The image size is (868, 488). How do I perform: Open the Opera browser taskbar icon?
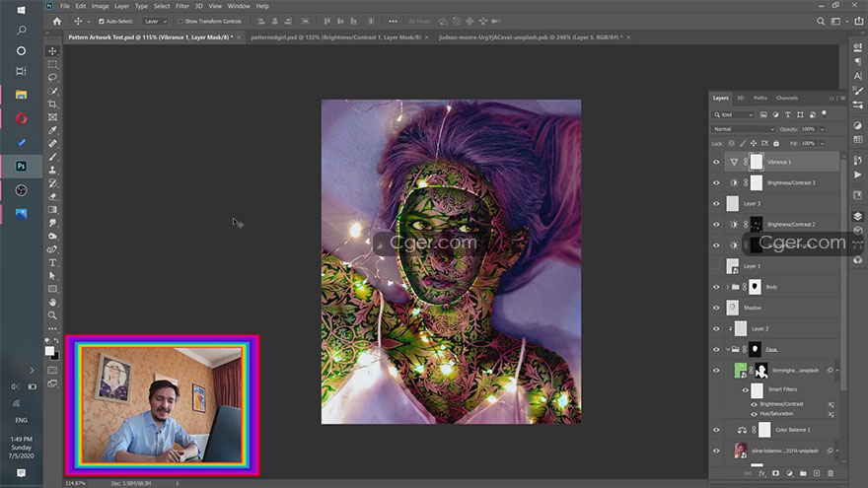coord(21,118)
